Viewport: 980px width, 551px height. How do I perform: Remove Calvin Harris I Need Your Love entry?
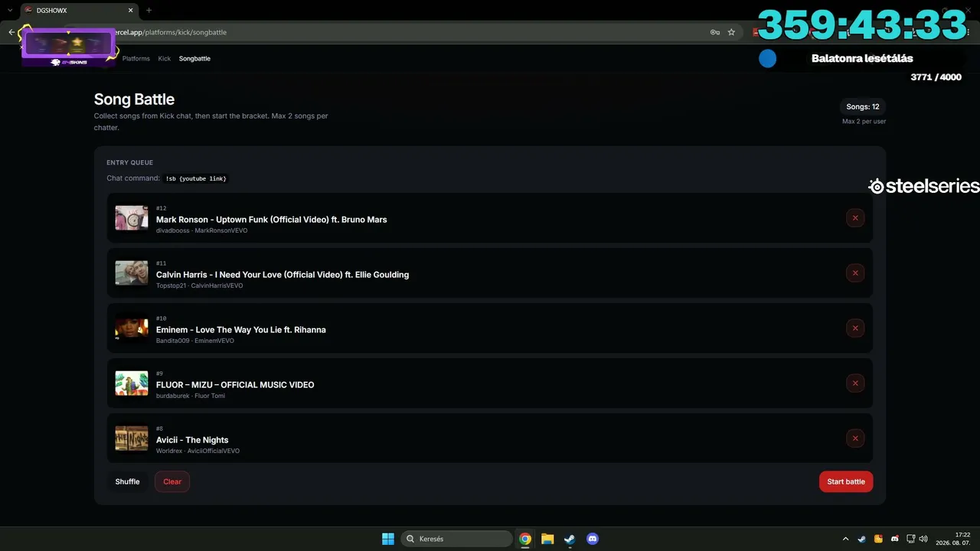(x=855, y=273)
